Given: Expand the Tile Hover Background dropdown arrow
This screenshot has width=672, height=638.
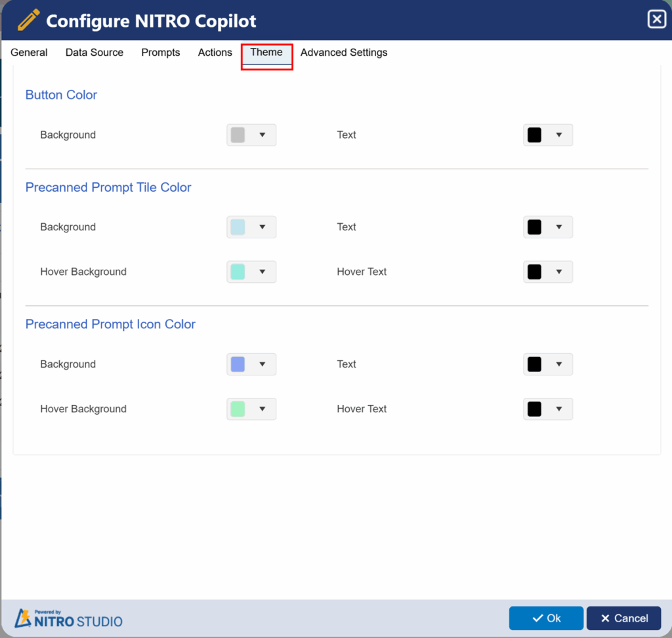Looking at the screenshot, I should coord(262,272).
